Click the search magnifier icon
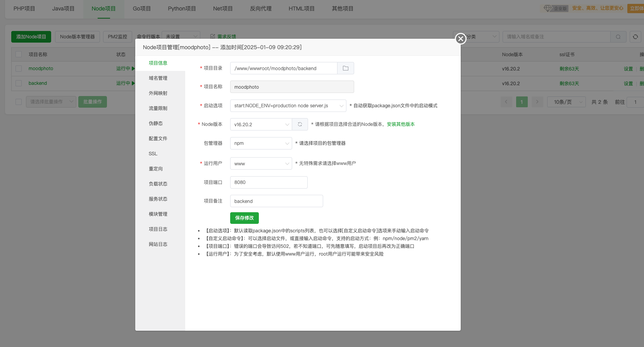 [x=618, y=37]
